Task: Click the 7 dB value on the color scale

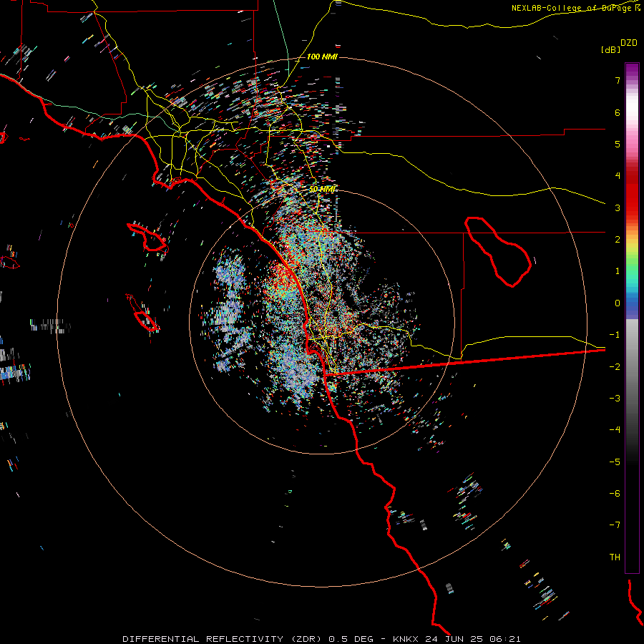Action: tap(618, 80)
